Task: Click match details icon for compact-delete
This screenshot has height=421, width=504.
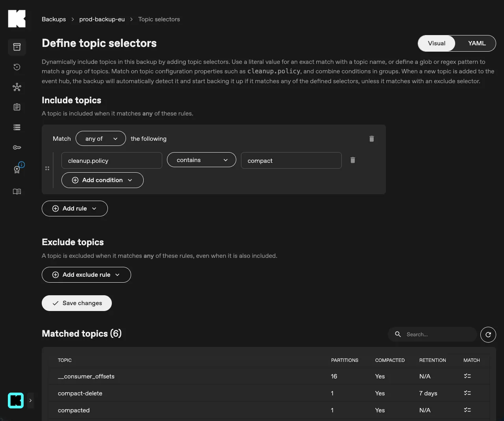Action: pos(467,393)
